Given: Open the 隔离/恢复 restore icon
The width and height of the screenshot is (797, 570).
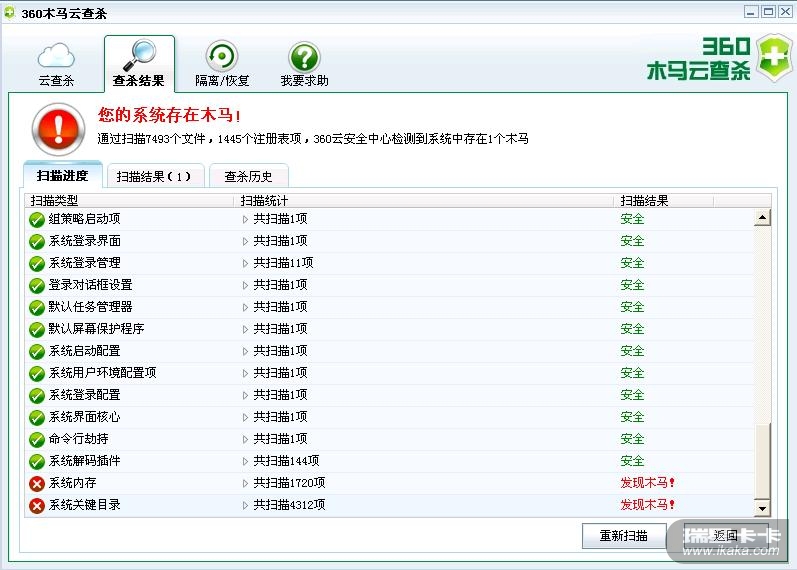Looking at the screenshot, I should tap(222, 56).
